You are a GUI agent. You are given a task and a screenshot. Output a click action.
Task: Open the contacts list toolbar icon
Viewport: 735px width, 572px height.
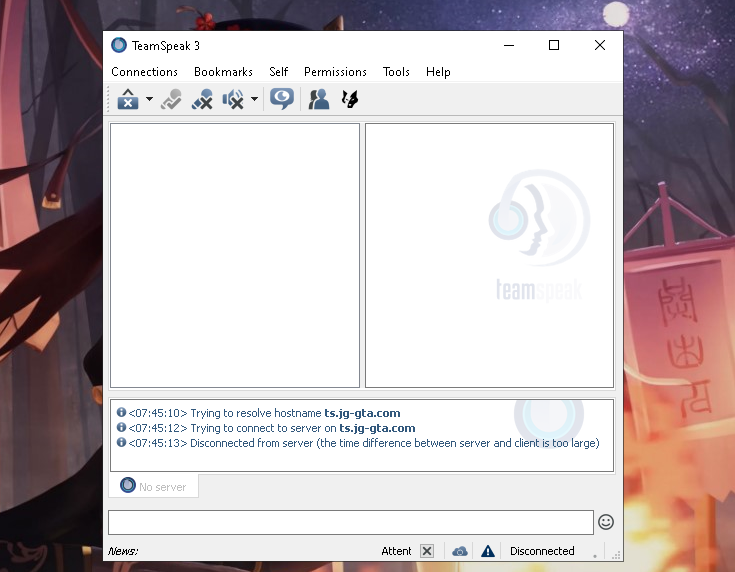click(318, 99)
